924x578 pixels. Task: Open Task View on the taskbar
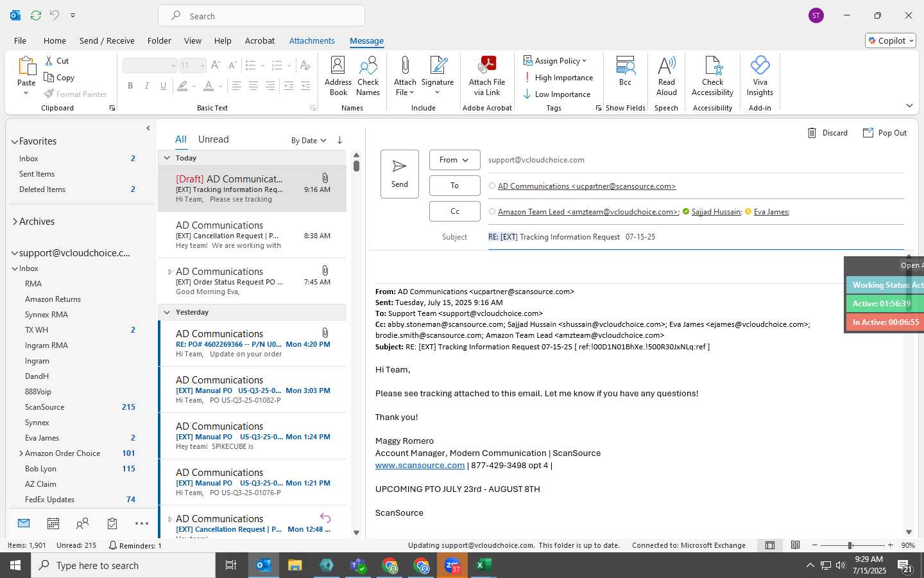(231, 565)
